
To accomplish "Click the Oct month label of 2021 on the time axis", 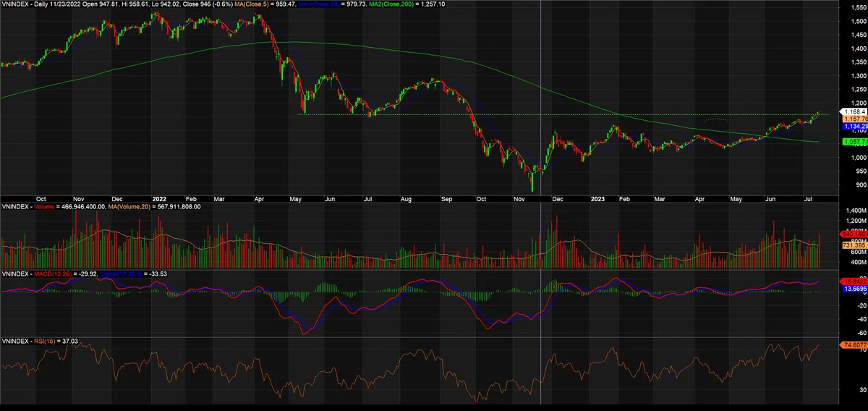I will 41,198.
